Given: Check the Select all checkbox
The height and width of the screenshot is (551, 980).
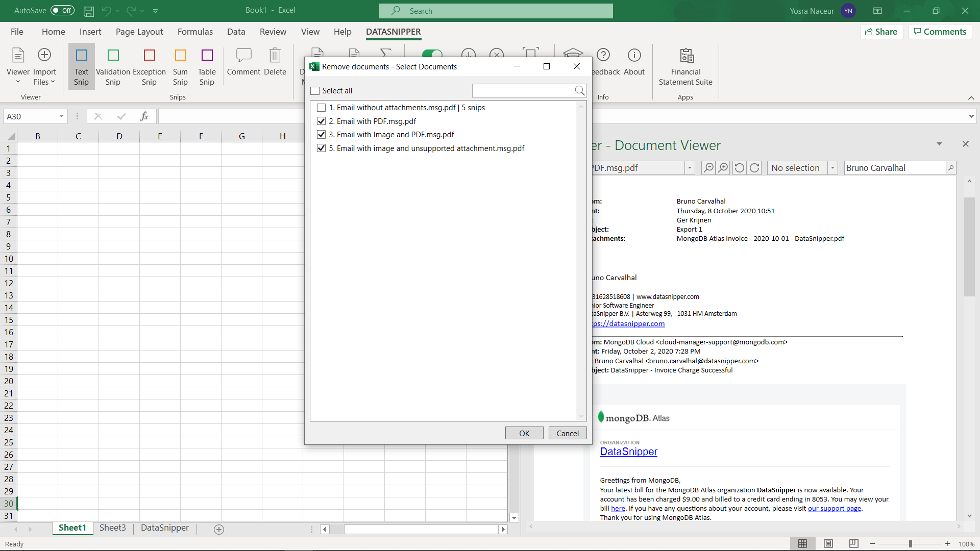Looking at the screenshot, I should [315, 91].
